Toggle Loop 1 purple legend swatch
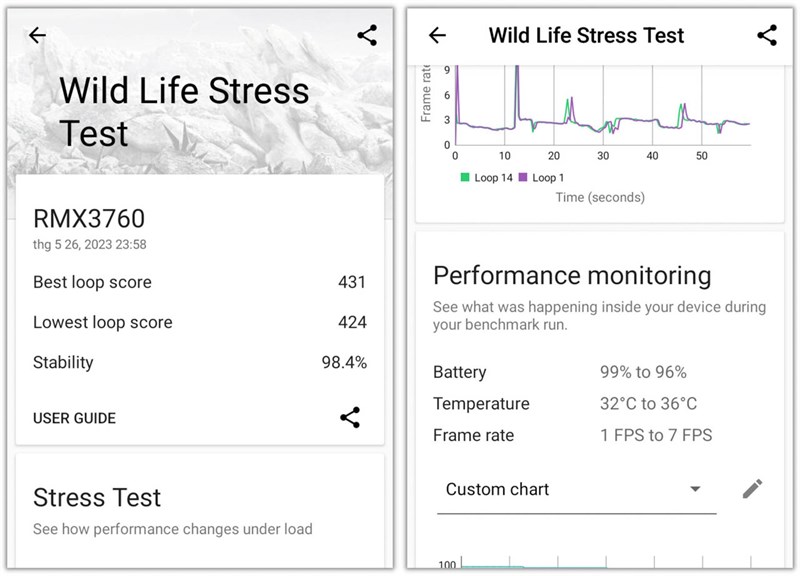The image size is (800, 576). point(522,178)
